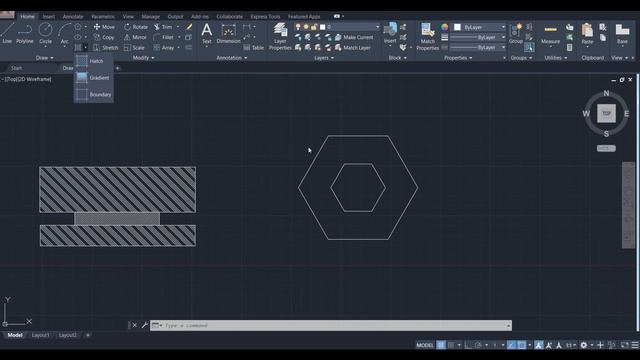Expand the Layers panel
The width and height of the screenshot is (640, 360).
[324, 58]
